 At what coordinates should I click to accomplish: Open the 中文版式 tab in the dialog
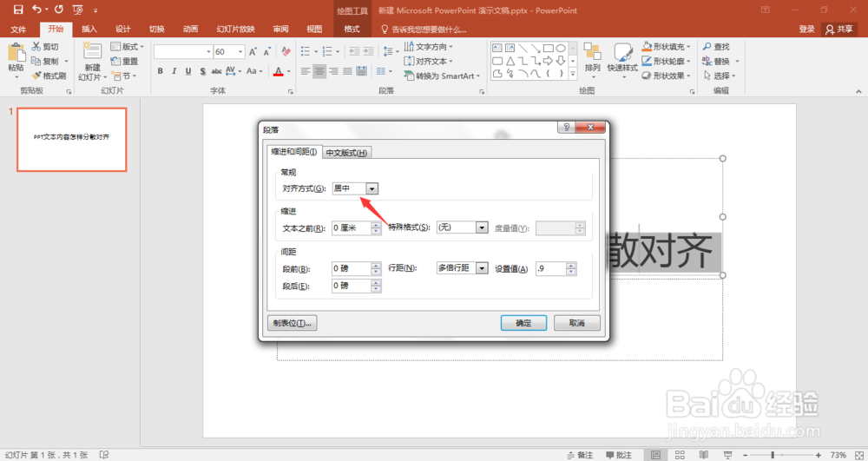tap(346, 153)
